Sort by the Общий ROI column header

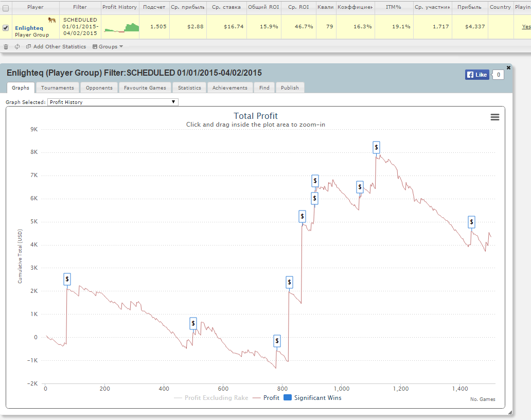pyautogui.click(x=263, y=7)
